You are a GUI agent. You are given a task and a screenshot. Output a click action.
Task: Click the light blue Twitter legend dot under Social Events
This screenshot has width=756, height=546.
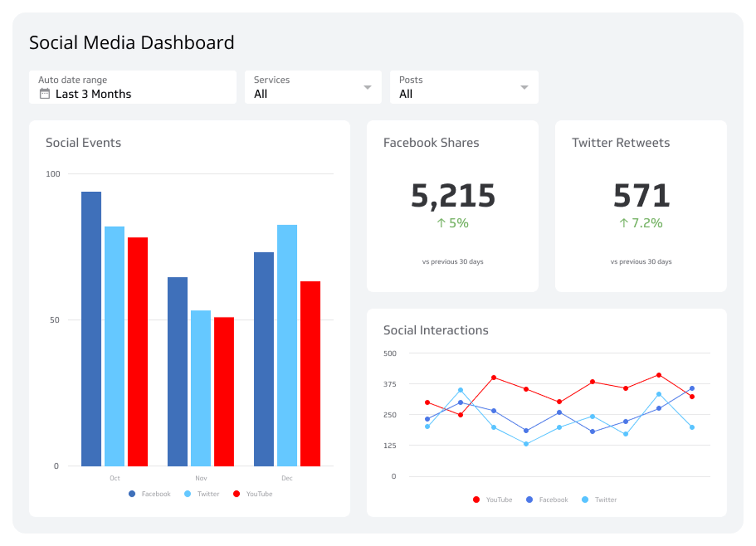coord(188,493)
